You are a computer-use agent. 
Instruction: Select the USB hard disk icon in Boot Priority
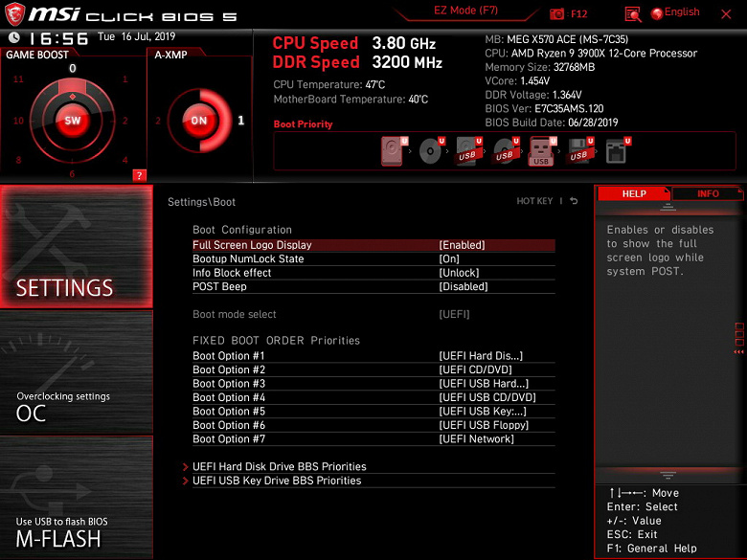tap(468, 151)
